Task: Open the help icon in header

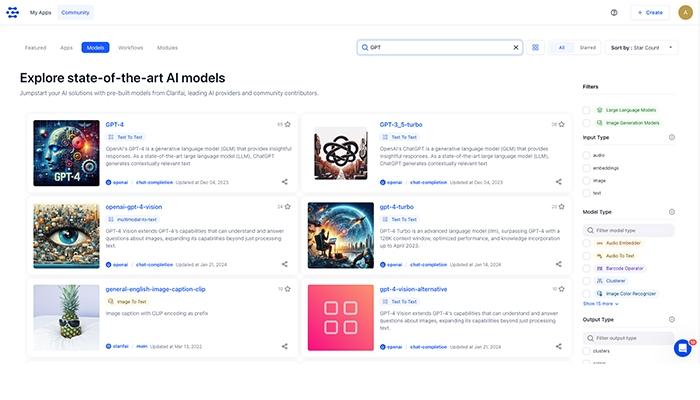Action: click(x=614, y=12)
